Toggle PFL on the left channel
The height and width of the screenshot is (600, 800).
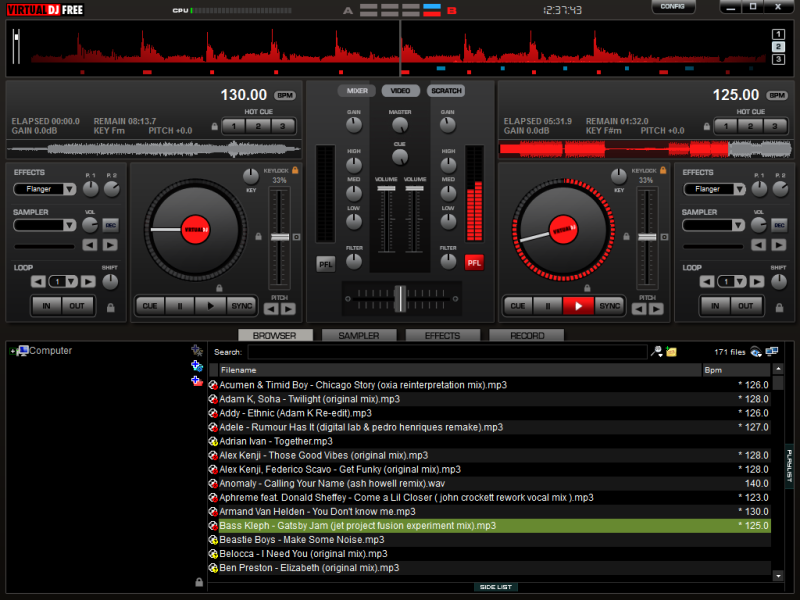click(326, 264)
